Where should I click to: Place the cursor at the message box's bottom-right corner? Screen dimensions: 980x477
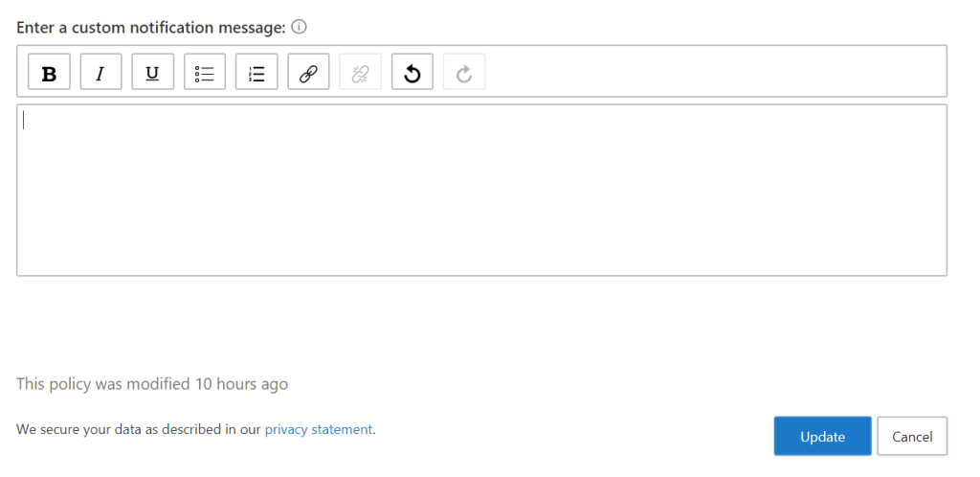(x=938, y=267)
